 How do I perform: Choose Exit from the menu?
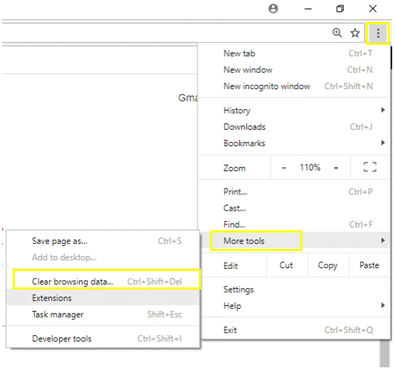pyautogui.click(x=294, y=330)
